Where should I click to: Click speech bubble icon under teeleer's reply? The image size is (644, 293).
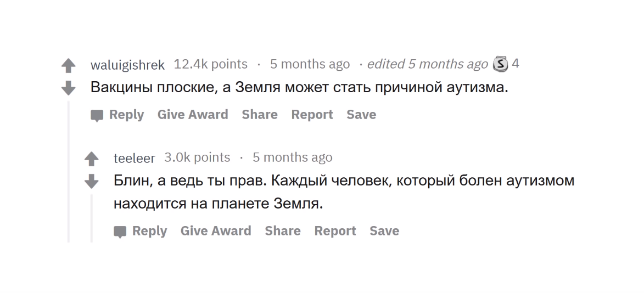click(120, 232)
